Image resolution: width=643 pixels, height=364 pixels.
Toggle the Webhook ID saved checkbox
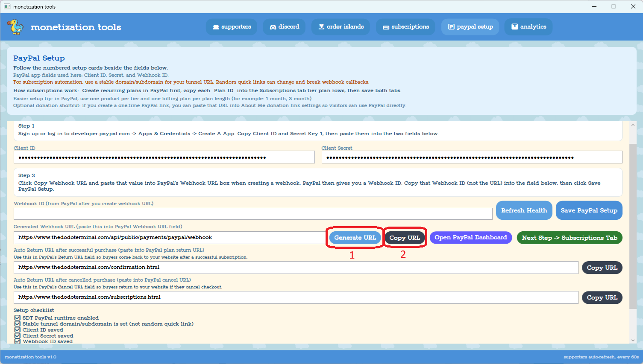(18, 341)
